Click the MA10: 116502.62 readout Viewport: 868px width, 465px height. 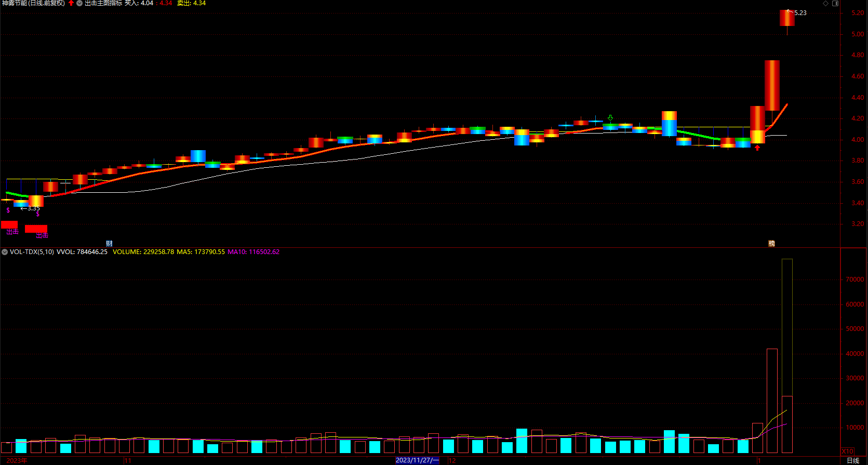[253, 252]
